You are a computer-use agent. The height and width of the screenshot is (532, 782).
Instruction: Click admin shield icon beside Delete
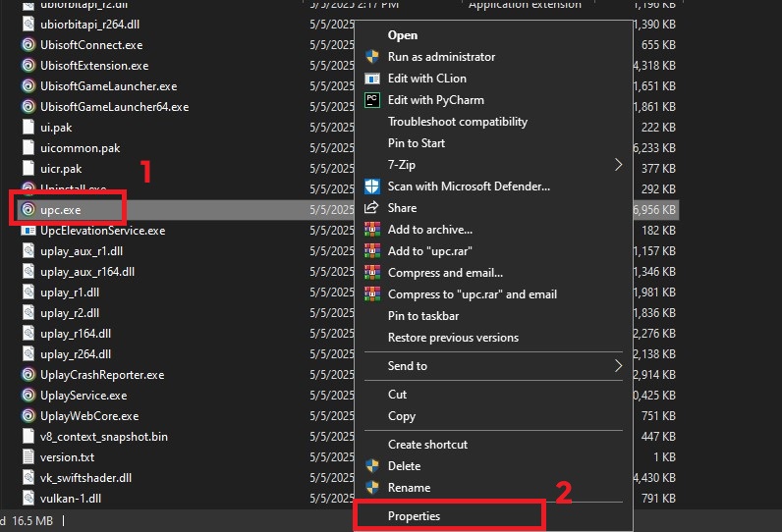point(372,466)
